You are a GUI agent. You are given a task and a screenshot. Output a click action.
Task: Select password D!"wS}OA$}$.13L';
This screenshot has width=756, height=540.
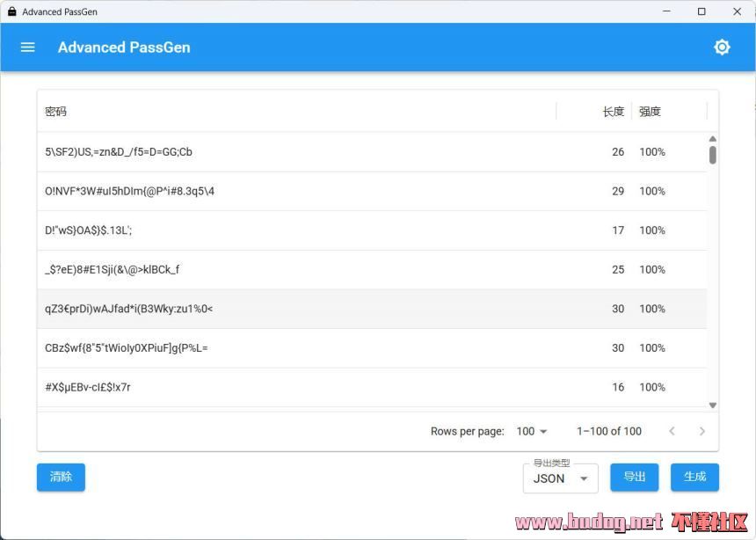point(88,230)
